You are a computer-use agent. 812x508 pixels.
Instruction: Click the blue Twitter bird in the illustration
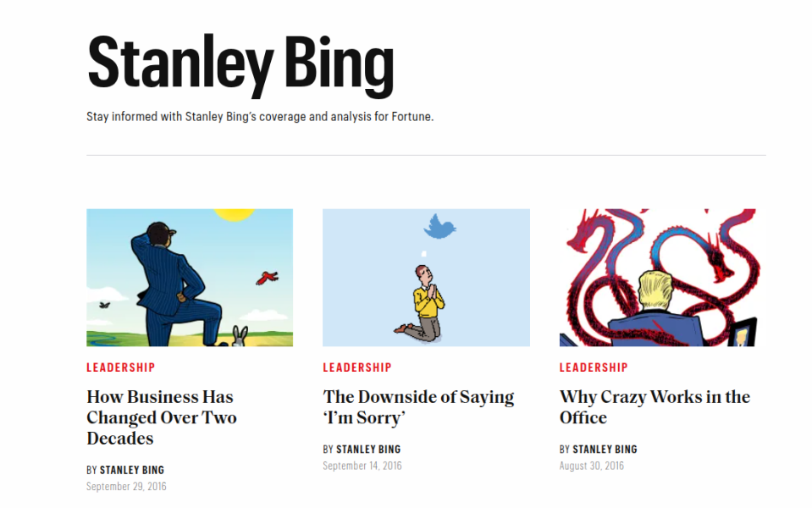tap(440, 226)
